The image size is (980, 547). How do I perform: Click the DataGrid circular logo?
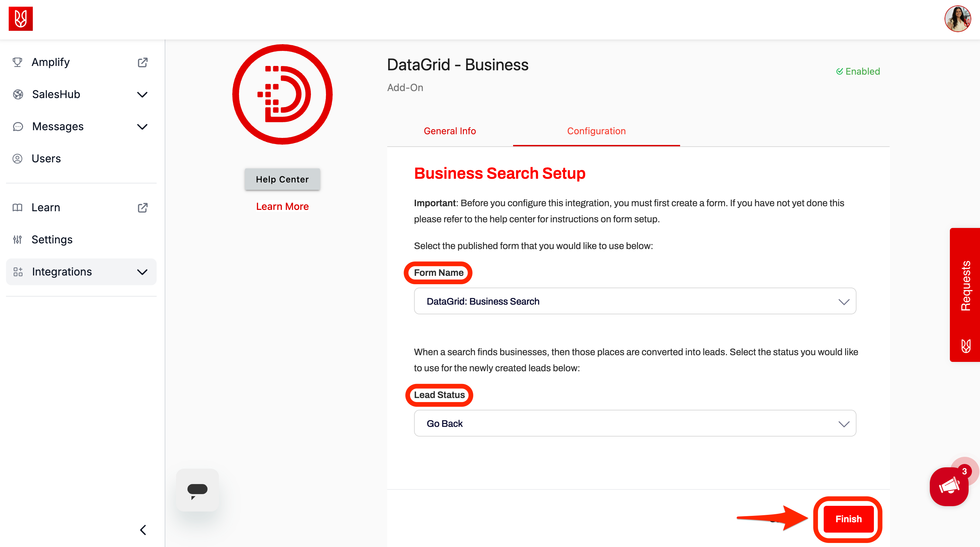coord(282,94)
